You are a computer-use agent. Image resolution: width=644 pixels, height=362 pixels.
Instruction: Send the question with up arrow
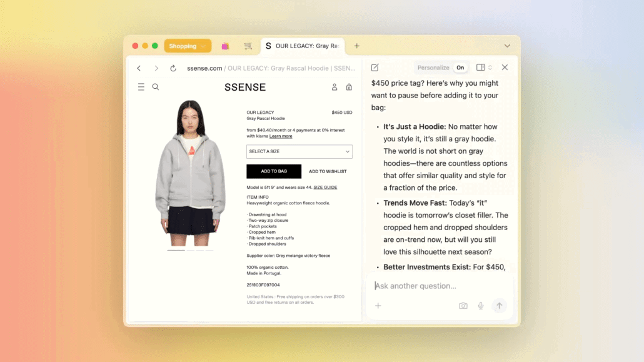500,306
